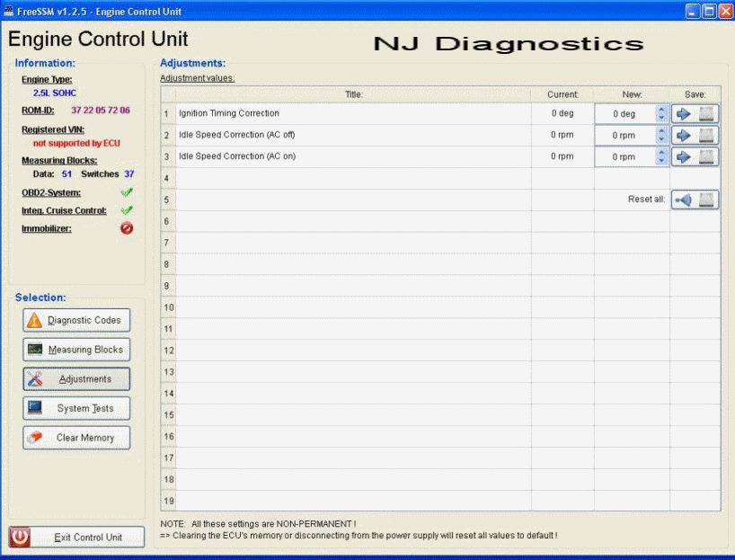Viewport: 735px width, 560px height.
Task: Decrease Ignition Timing Correction with down arrow
Action: tap(662, 119)
